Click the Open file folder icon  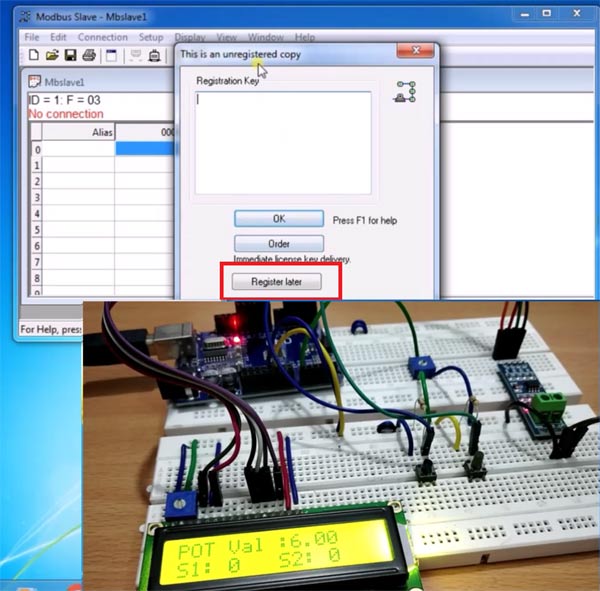[52, 56]
